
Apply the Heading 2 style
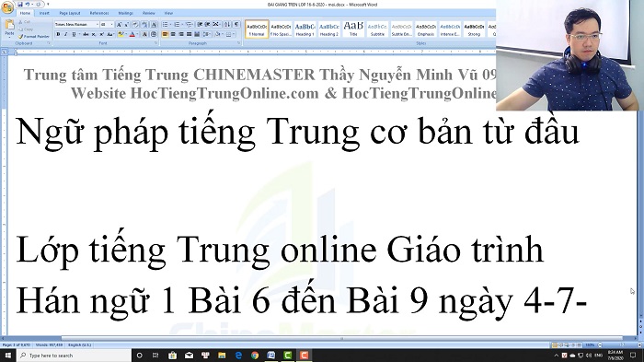(329, 29)
